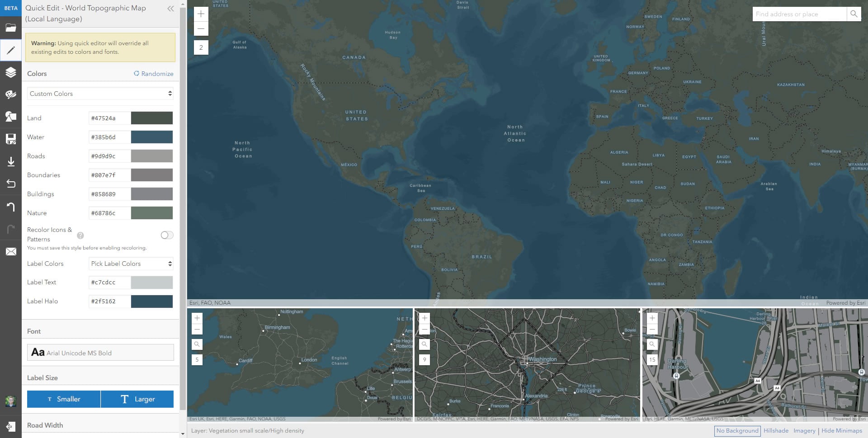The width and height of the screenshot is (868, 438).
Task: Toggle the Recolor Icons & Patterns switch
Action: (167, 235)
